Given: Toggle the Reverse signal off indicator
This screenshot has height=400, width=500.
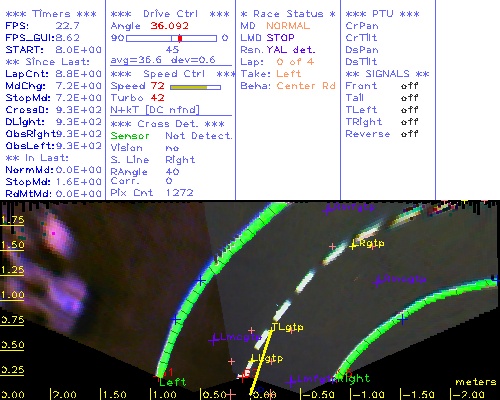Looking at the screenshot, I should [x=409, y=134].
